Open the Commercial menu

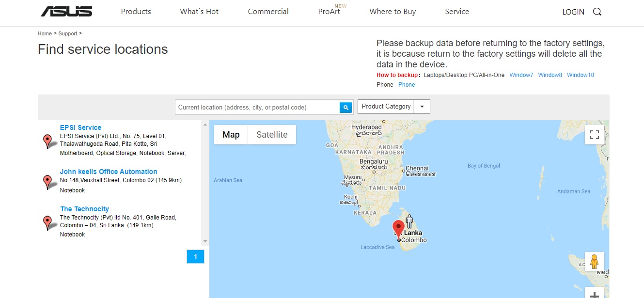tap(268, 12)
